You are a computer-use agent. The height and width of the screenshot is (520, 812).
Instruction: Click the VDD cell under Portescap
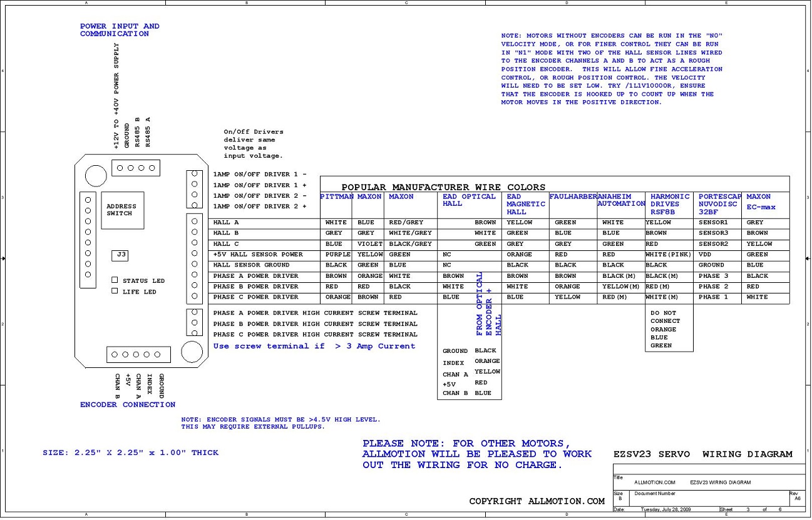[x=706, y=255]
